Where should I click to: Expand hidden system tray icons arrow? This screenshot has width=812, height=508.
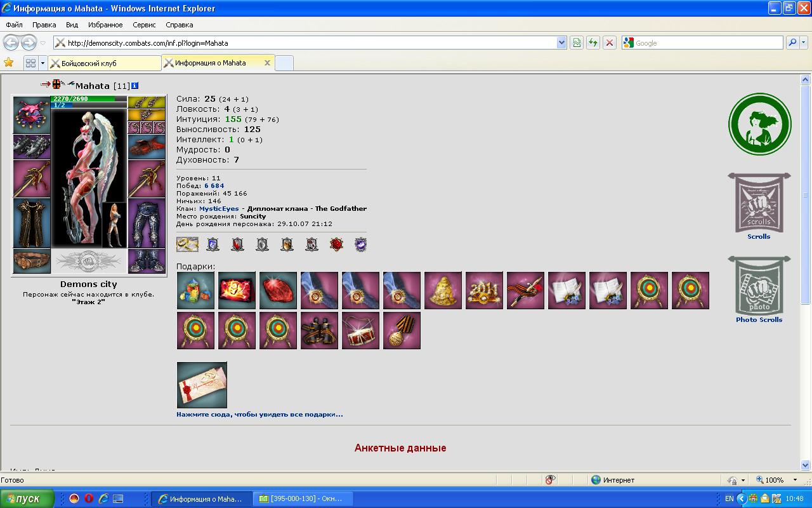point(741,498)
